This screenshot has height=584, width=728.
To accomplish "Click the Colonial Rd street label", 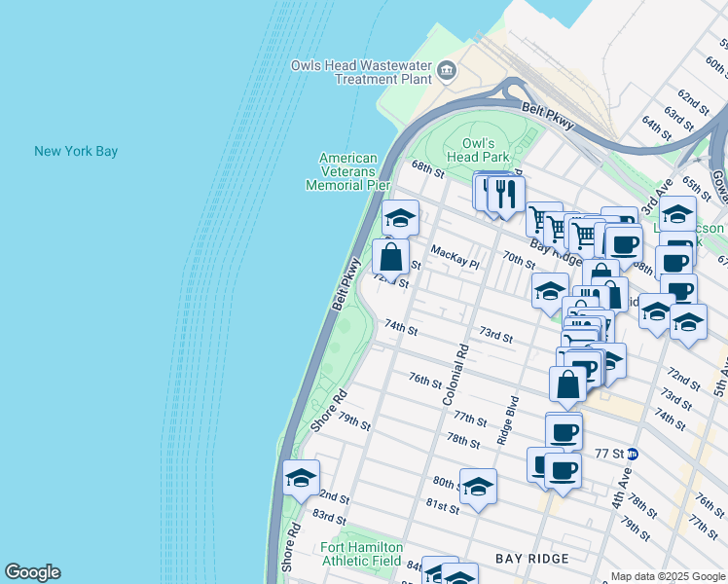I will point(455,375).
